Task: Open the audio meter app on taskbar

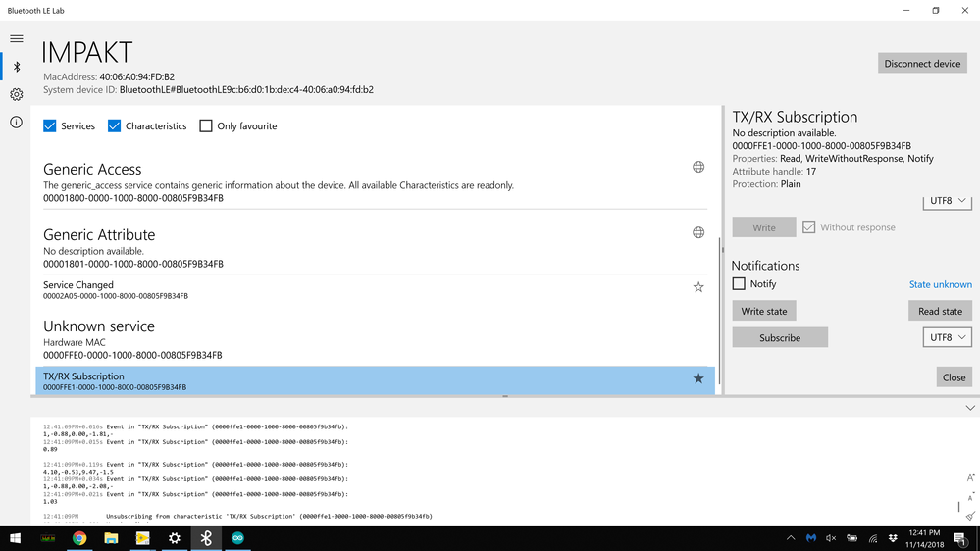Action: click(x=47, y=538)
